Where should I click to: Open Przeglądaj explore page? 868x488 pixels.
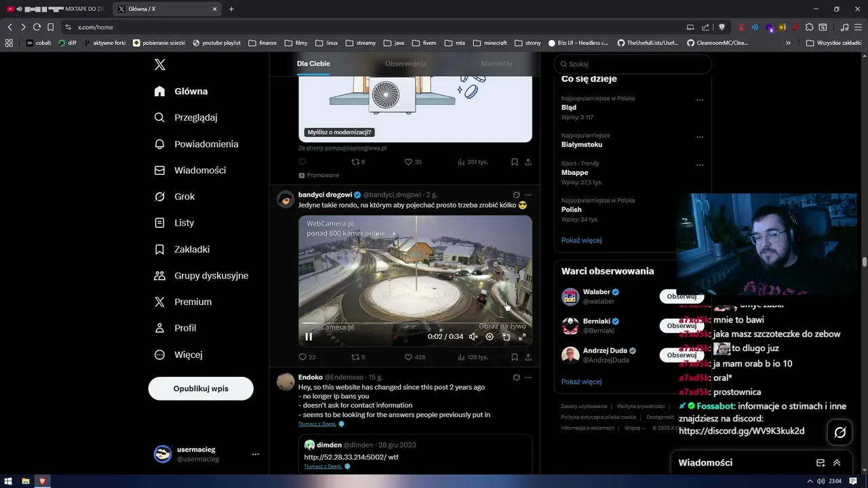click(186, 117)
